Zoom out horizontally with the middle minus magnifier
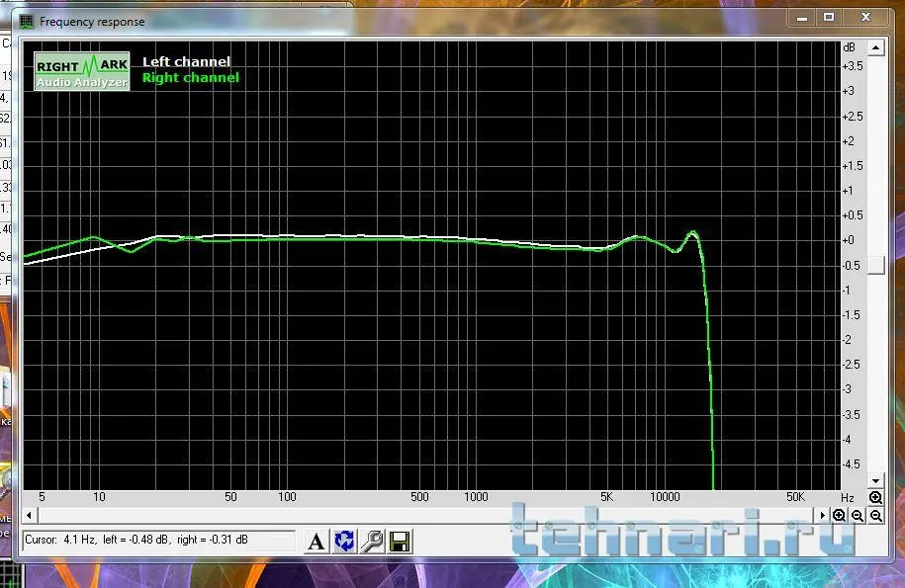 (858, 516)
